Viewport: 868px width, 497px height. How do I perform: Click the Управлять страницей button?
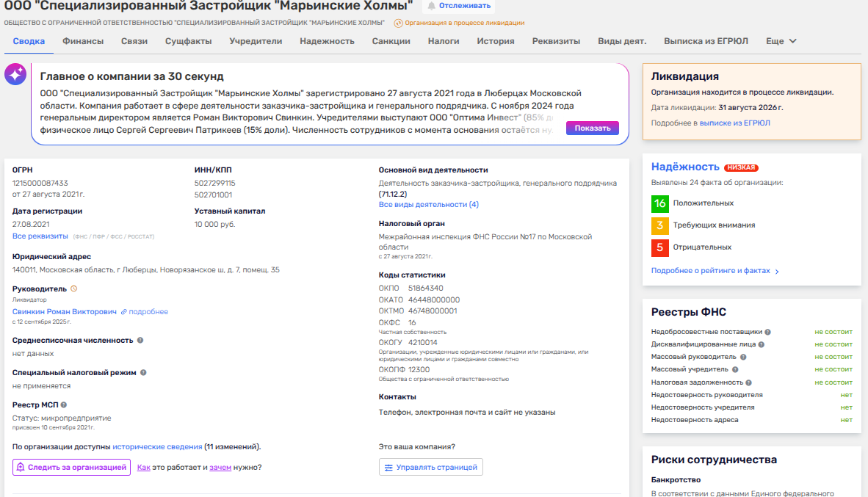coord(431,467)
